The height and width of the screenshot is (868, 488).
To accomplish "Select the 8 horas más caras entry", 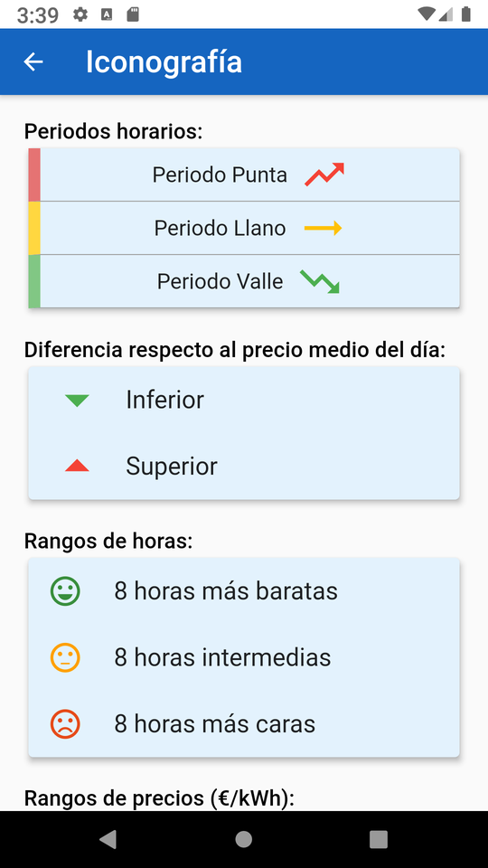I will tap(244, 724).
